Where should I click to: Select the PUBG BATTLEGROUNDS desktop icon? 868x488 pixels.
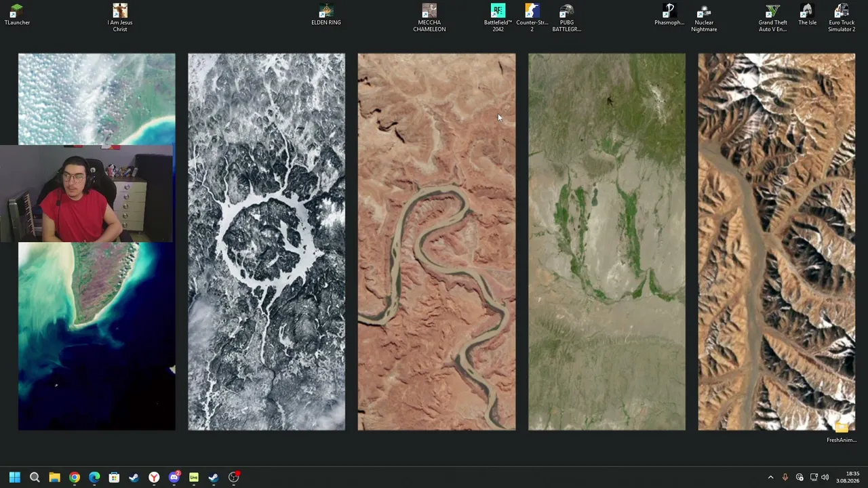pos(567,18)
